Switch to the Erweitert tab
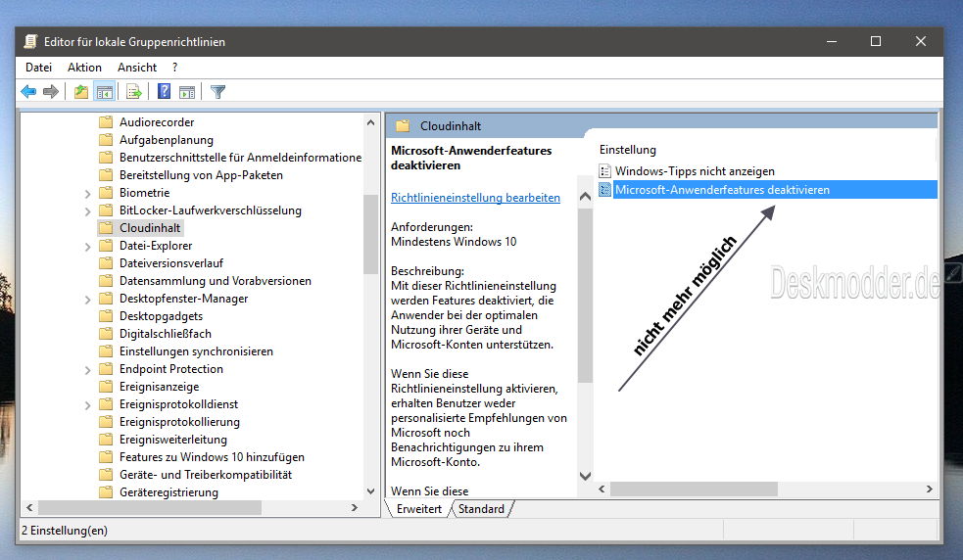The image size is (963, 560). tap(419, 509)
